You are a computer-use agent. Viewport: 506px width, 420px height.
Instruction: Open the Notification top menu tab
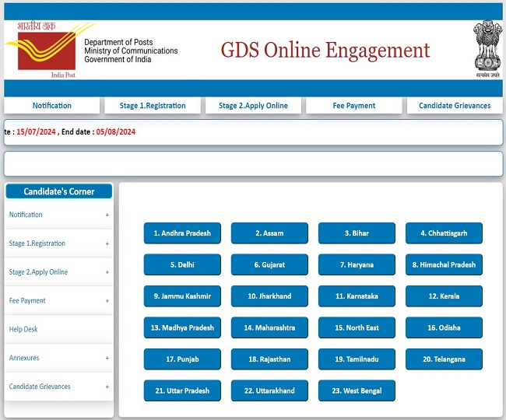pyautogui.click(x=51, y=106)
